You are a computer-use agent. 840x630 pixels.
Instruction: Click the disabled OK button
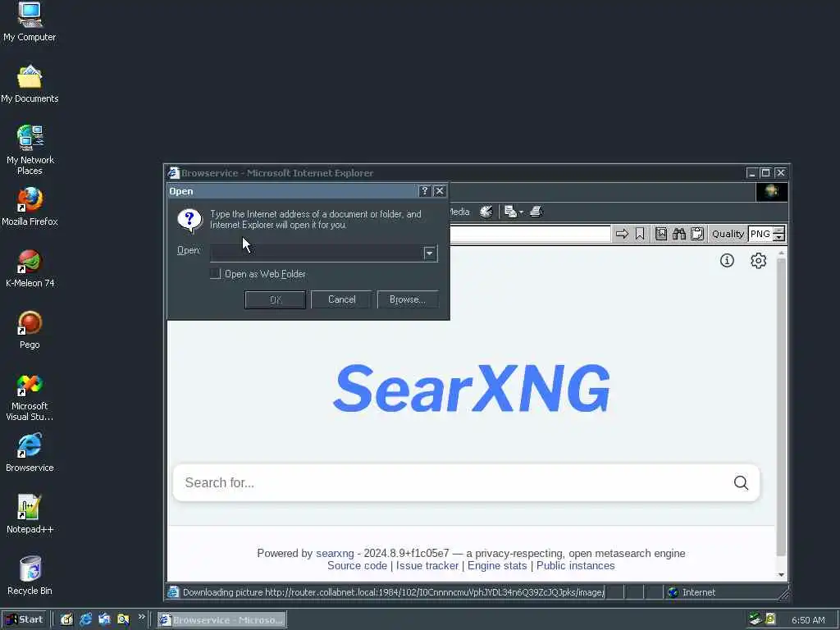coord(276,299)
